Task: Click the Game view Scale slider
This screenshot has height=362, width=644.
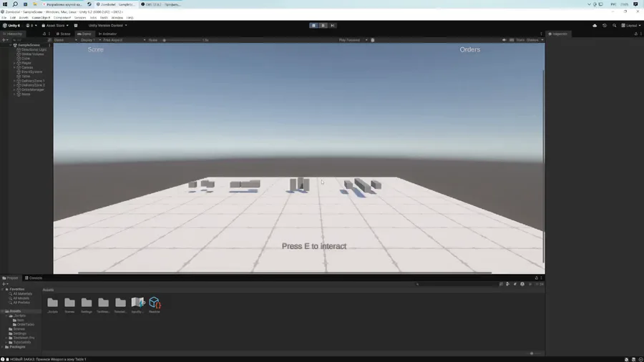Action: pyautogui.click(x=182, y=40)
